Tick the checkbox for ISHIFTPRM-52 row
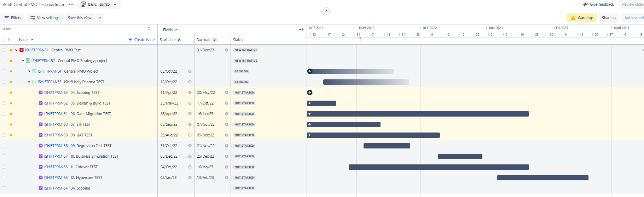Image resolution: width=644 pixels, height=197 pixels. 4,61
